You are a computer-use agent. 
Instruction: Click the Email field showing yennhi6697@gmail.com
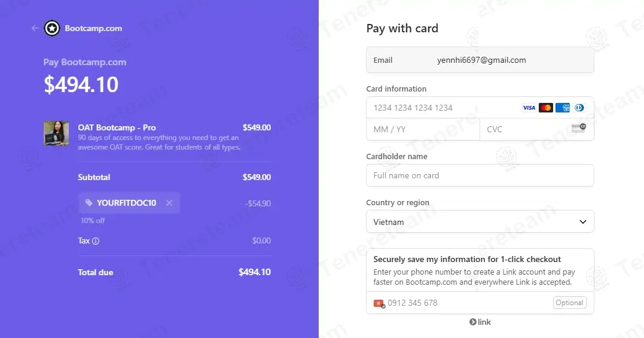point(480,60)
